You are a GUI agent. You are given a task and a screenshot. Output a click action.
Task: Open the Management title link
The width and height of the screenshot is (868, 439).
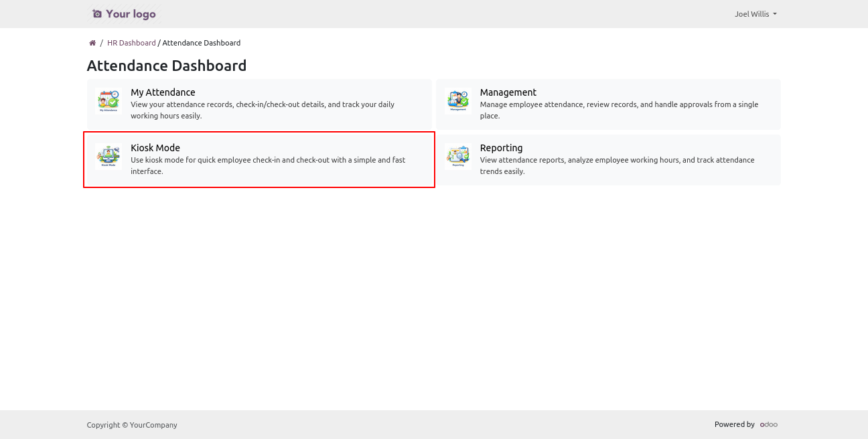(508, 92)
